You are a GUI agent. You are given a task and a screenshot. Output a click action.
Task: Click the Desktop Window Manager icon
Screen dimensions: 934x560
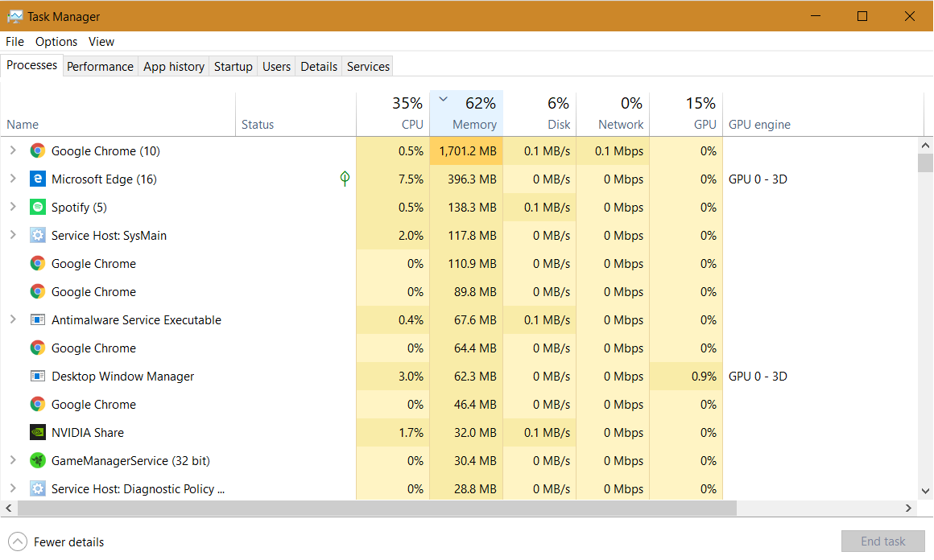tap(38, 376)
